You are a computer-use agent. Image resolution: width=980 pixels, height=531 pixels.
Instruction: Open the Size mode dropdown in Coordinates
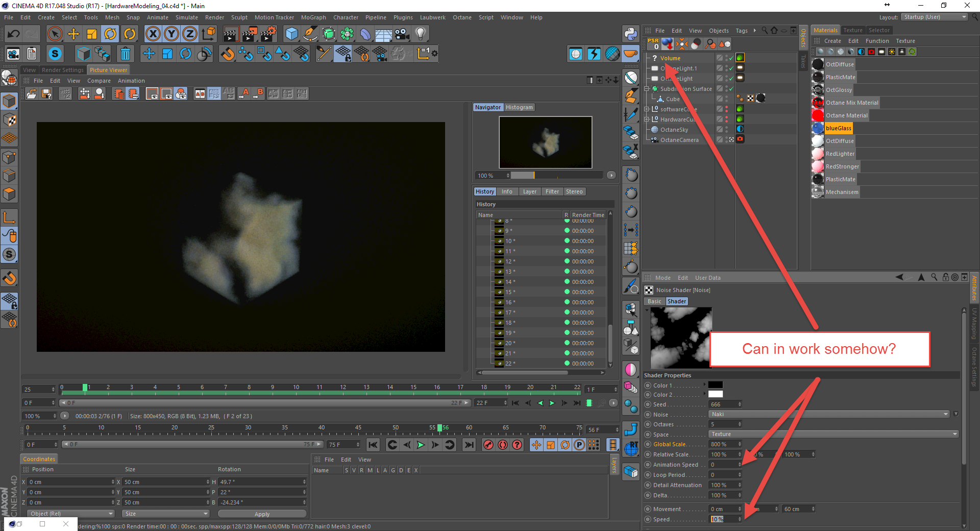click(166, 514)
